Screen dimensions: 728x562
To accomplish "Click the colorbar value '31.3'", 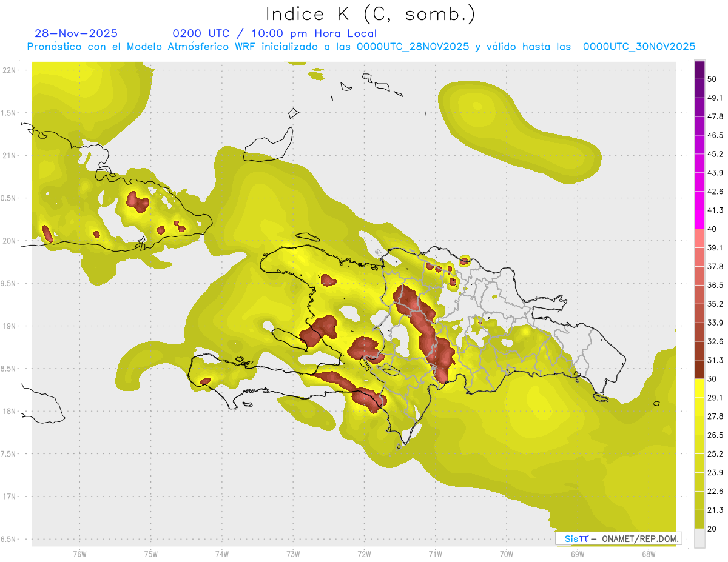I will point(715,360).
